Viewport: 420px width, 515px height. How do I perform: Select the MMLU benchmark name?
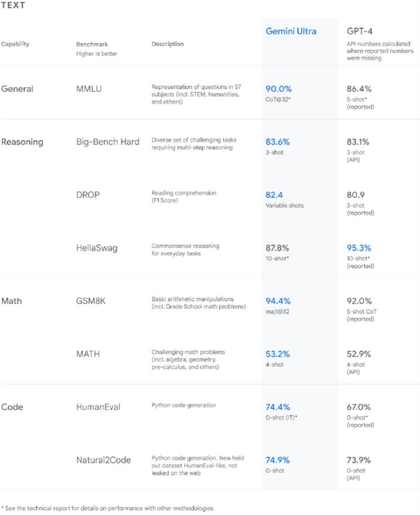(x=89, y=89)
